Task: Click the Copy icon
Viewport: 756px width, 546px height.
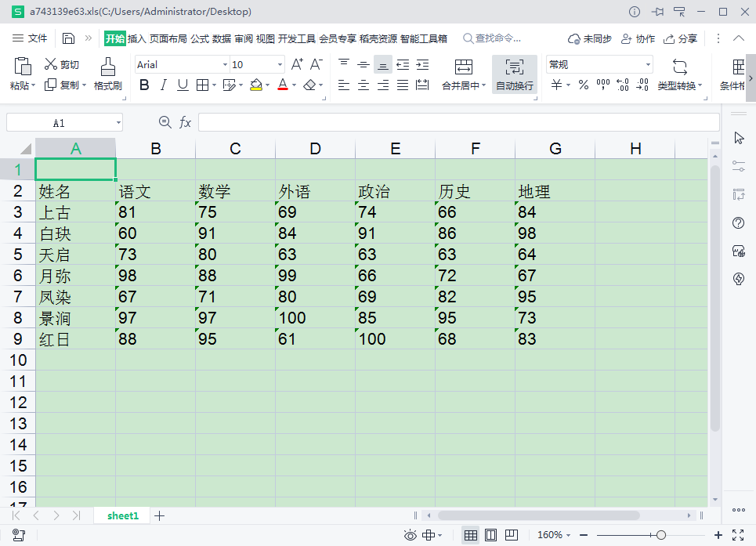Action: (50, 85)
